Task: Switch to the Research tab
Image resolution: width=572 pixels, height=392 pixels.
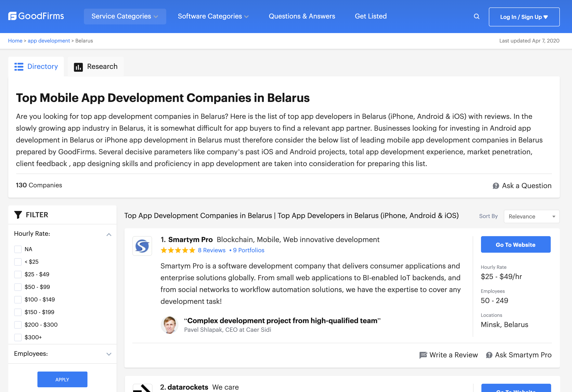Action: [x=96, y=67]
